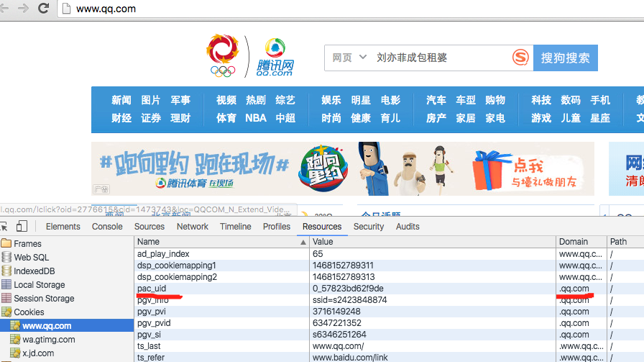Activate the inspect element cursor icon
Screen dimensions: 644x362
4,226
